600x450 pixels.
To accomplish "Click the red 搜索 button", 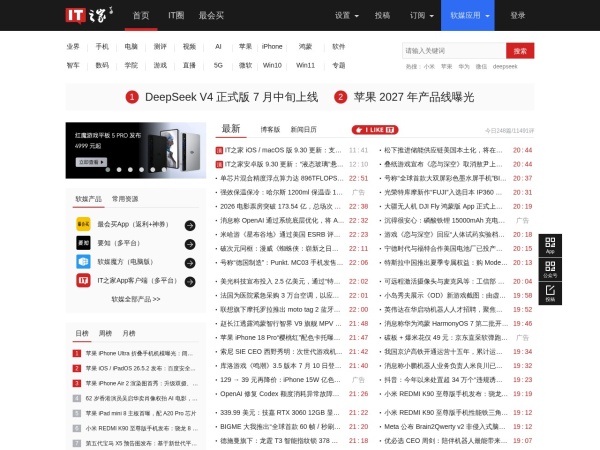I will click(x=520, y=51).
